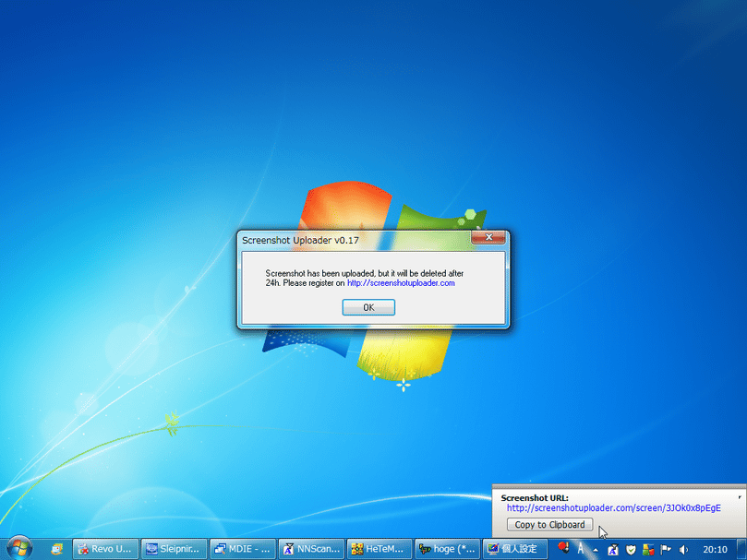This screenshot has width=747, height=560.
Task: Close the Screenshot Uploader v0.17 dialog
Action: coord(488,237)
